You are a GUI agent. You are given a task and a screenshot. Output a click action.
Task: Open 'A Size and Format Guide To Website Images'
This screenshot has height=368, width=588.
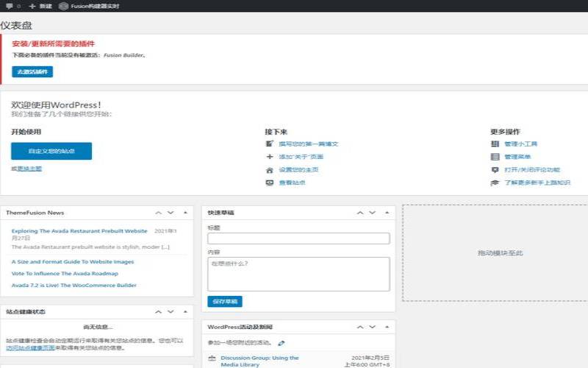click(73, 262)
